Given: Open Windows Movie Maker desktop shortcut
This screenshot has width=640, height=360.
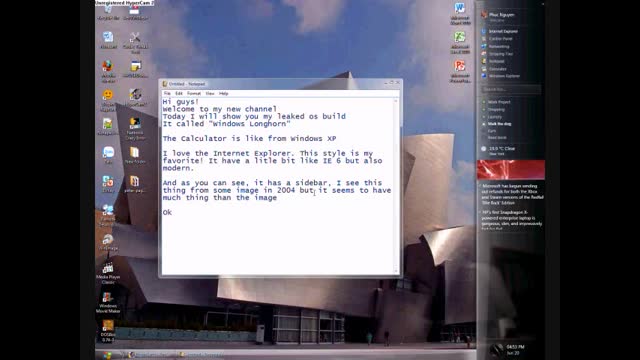Looking at the screenshot, I should 108,302.
